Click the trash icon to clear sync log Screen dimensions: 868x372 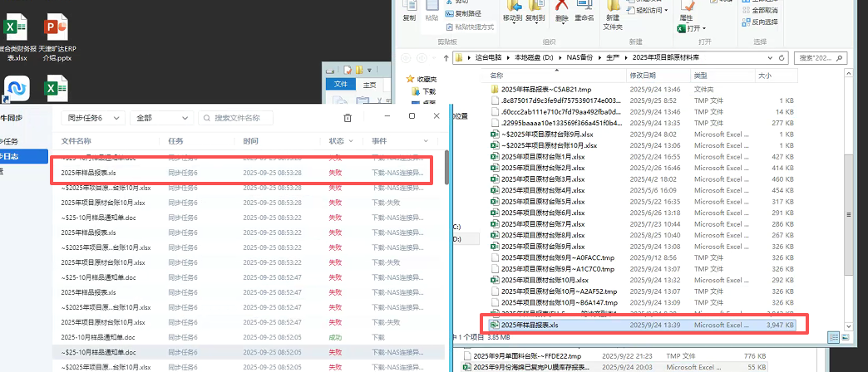pos(348,118)
